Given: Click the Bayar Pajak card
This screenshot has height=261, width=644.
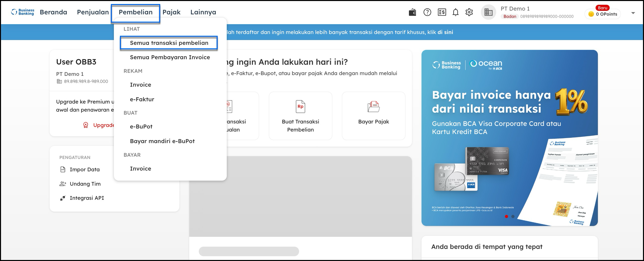Looking at the screenshot, I should [373, 116].
